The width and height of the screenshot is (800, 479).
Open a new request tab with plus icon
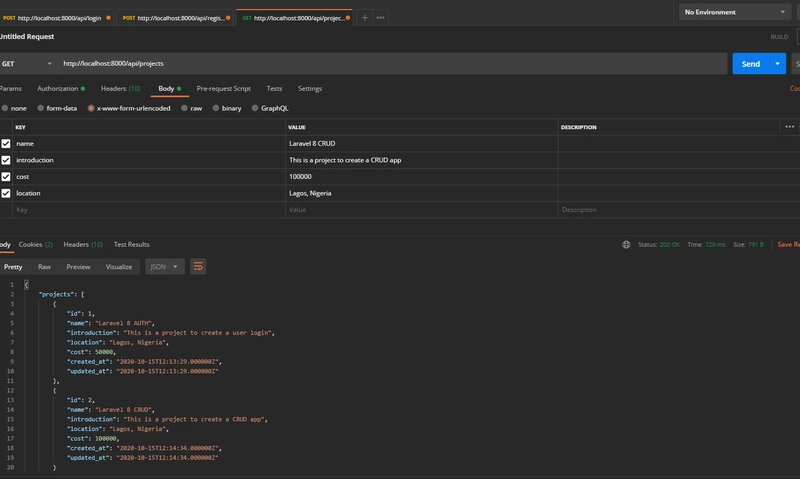coord(364,17)
